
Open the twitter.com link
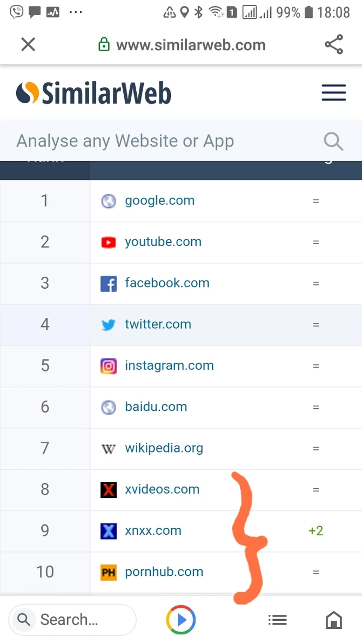click(x=158, y=324)
